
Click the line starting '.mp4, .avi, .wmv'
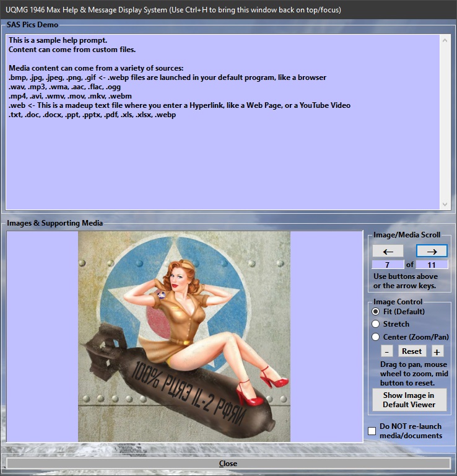coord(70,96)
